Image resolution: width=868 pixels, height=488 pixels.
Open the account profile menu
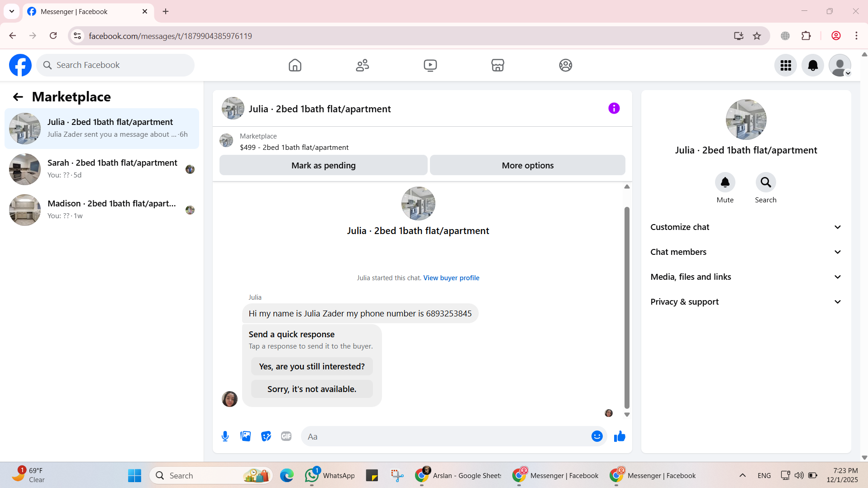click(840, 65)
